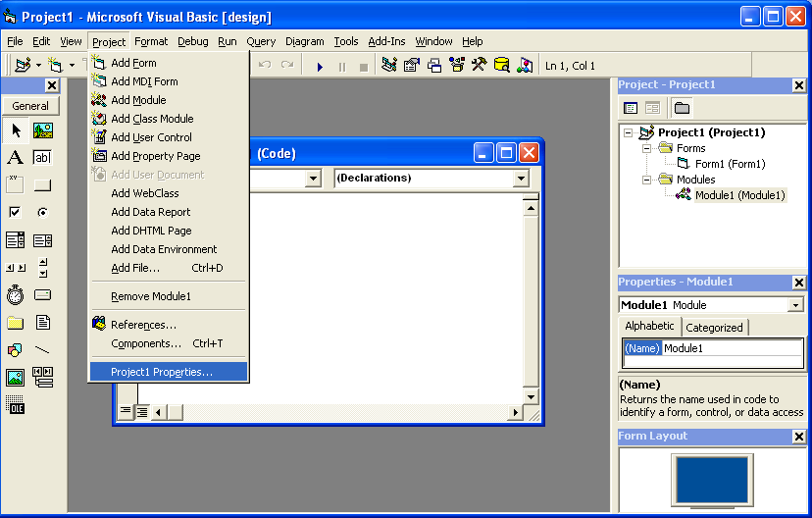The width and height of the screenshot is (812, 518).
Task: Select the ListBox control tool
Action: 42,240
